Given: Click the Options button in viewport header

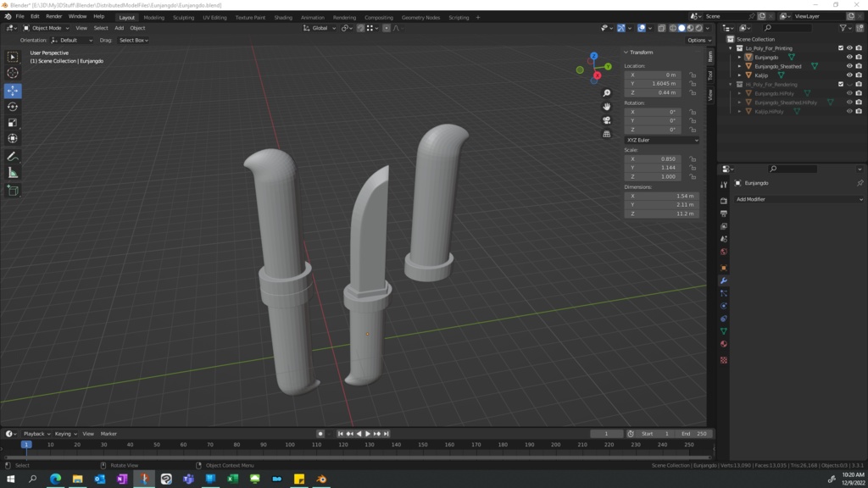Looking at the screenshot, I should tap(698, 40).
